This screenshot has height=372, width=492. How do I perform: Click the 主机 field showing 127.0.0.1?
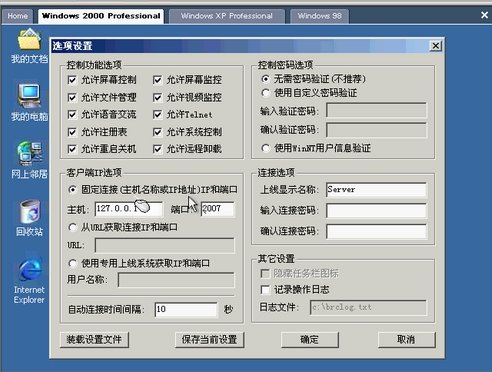point(129,209)
